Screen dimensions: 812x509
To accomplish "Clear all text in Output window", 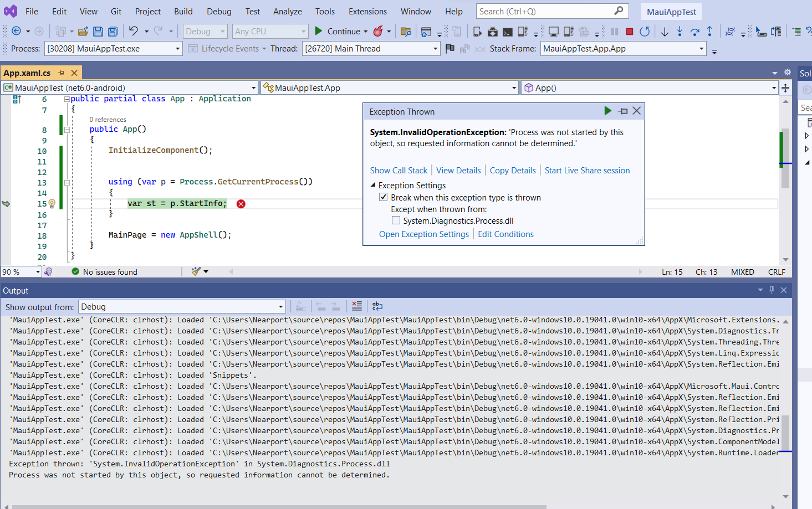I will [x=357, y=306].
